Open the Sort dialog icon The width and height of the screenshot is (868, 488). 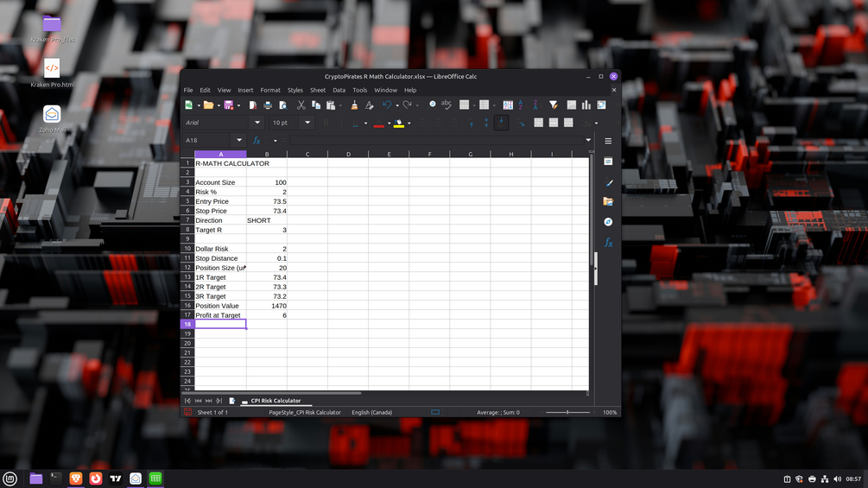coord(508,105)
